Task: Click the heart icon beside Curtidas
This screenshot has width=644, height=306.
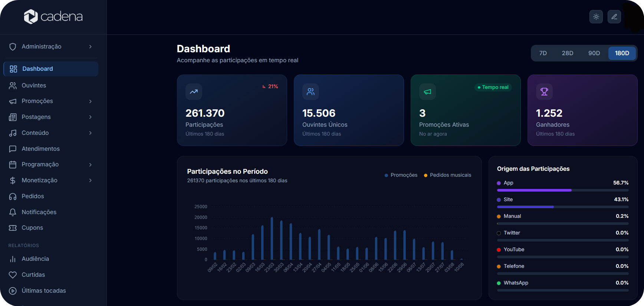Action: coord(13,275)
